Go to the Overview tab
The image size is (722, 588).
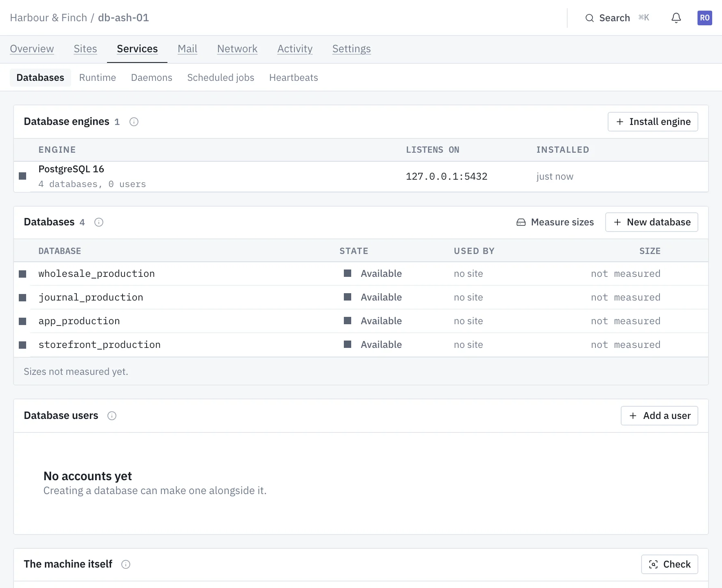[32, 49]
